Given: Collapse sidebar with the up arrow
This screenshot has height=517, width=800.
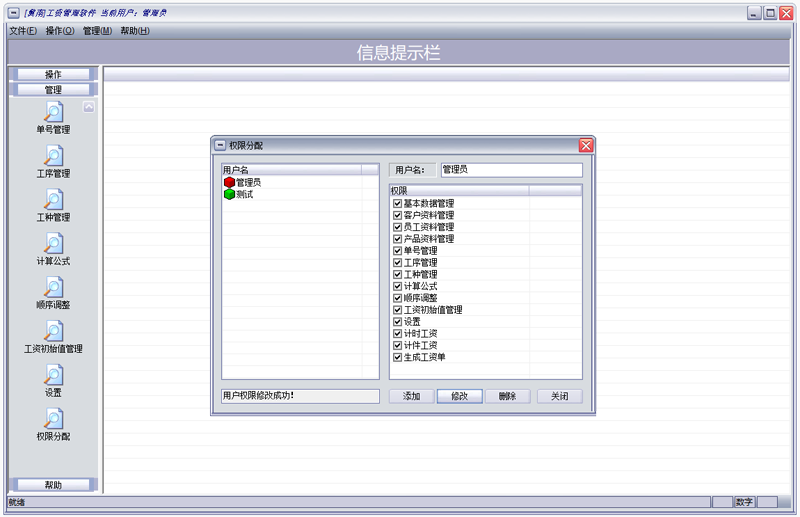Looking at the screenshot, I should (x=89, y=107).
